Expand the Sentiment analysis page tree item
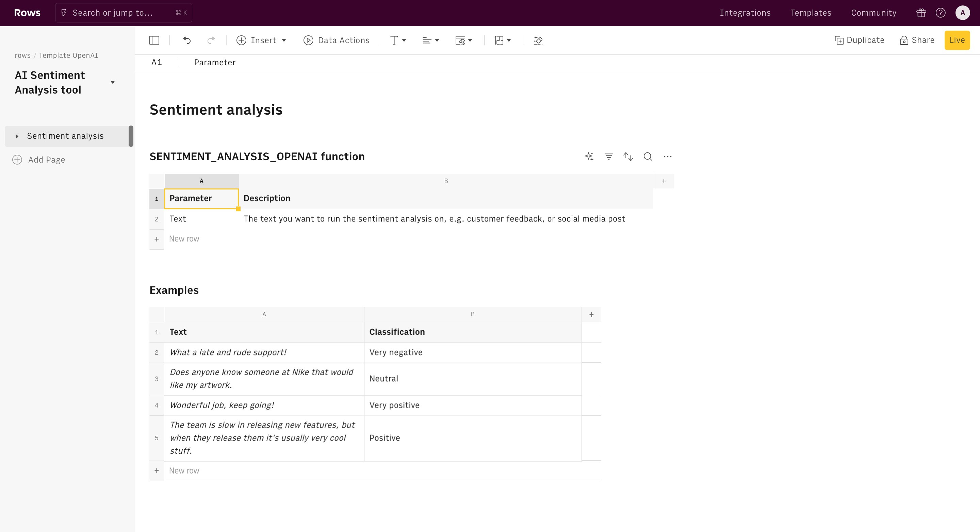Screen dimensions: 980x532 click(17, 136)
